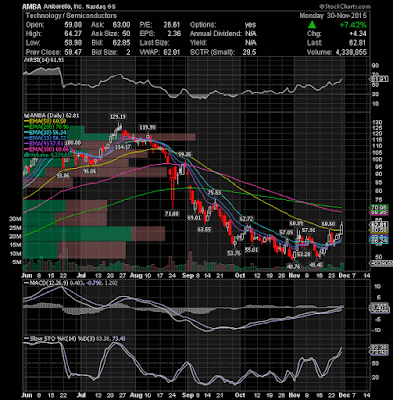Select the 71.00 low price annotation
The image size is (393, 400).
172,214
